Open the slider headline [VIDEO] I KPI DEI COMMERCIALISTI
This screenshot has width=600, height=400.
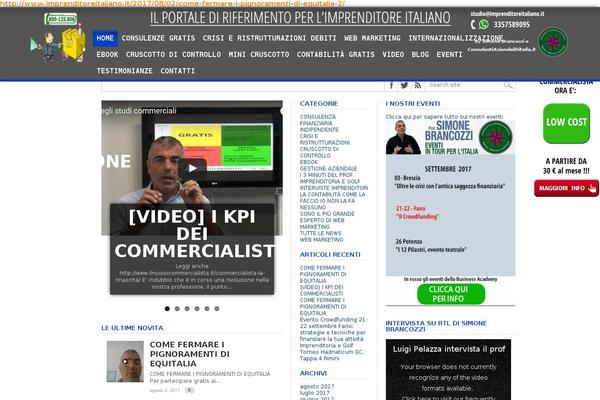tap(194, 234)
